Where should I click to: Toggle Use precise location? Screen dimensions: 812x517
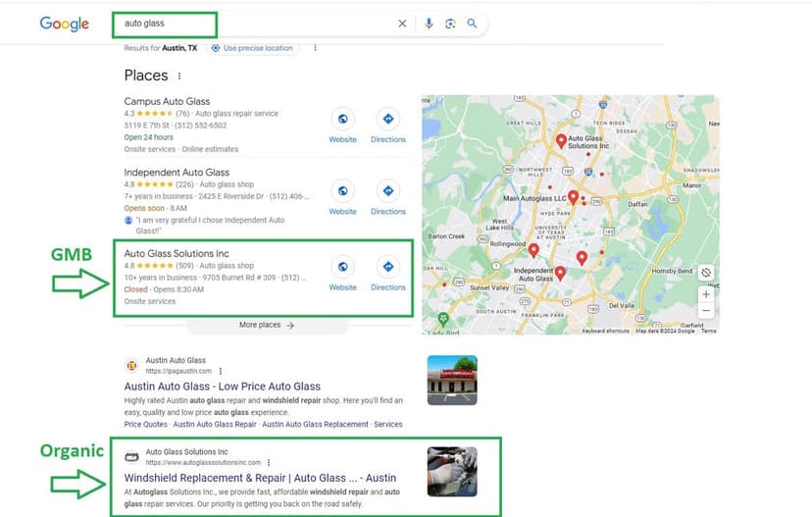tap(252, 48)
